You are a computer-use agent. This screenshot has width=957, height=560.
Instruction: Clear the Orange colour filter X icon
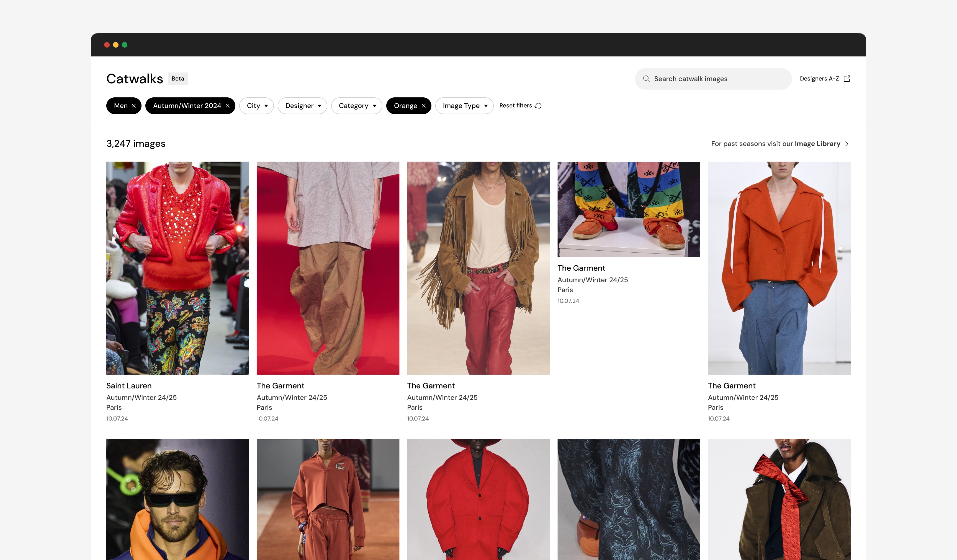(x=423, y=106)
